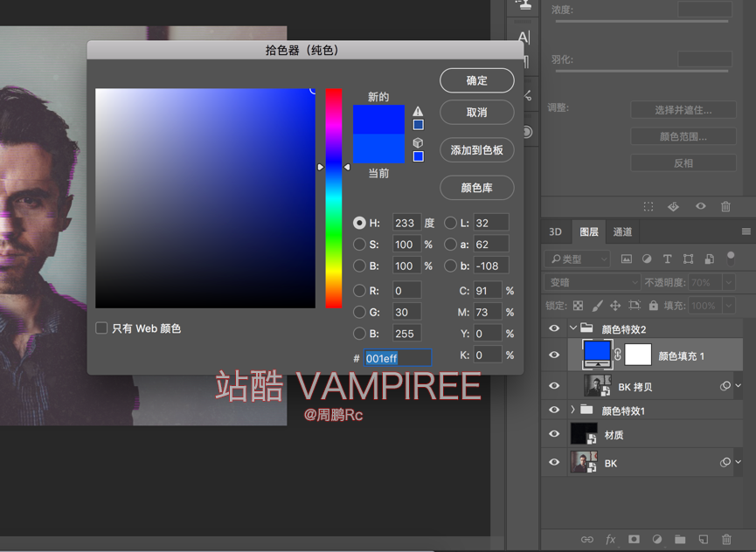
Task: Open the 不透明度 opacity dropdown arrow
Action: click(x=729, y=282)
